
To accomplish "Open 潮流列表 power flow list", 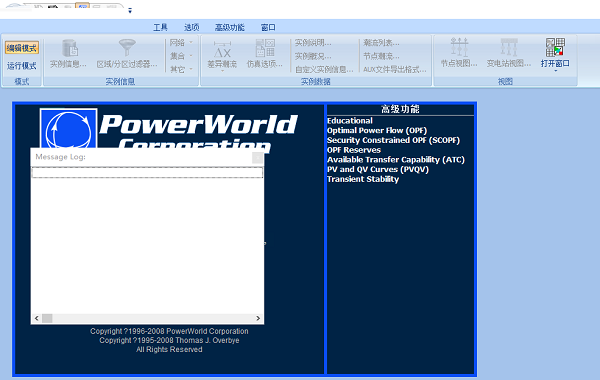I will coord(381,42).
